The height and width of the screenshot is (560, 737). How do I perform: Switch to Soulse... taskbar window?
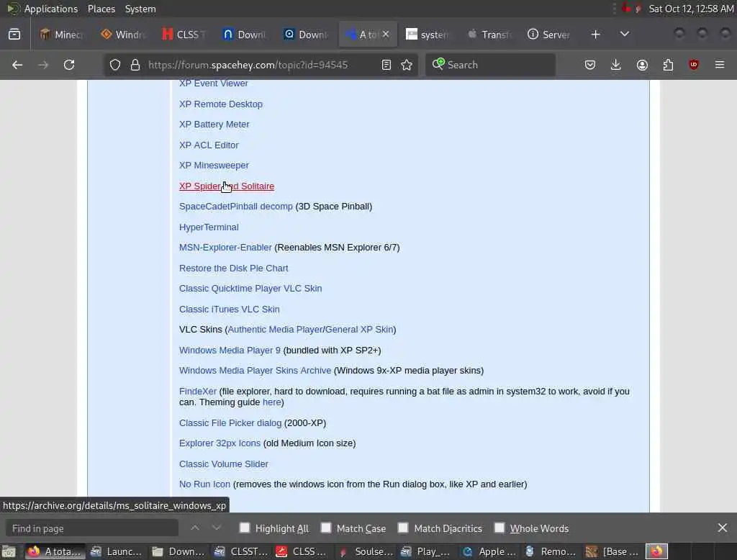click(366, 551)
